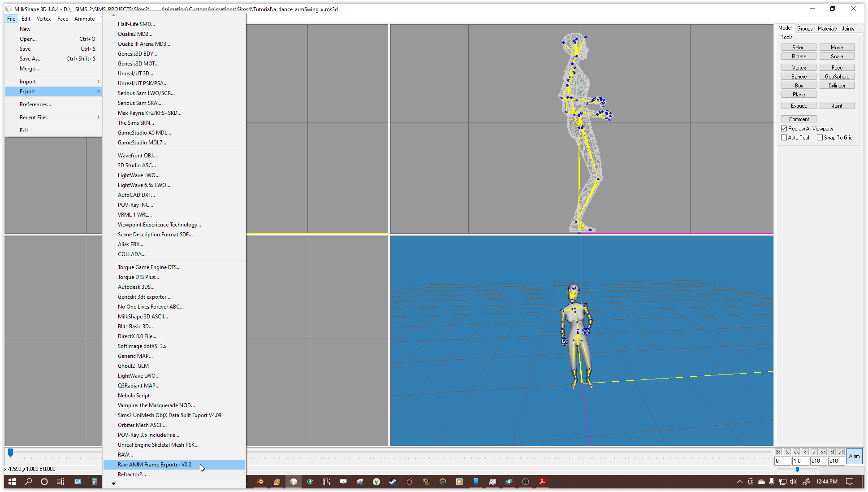Open Adobe Acrobat taskbar icon
Image resolution: width=868 pixels, height=492 pixels.
(x=542, y=482)
